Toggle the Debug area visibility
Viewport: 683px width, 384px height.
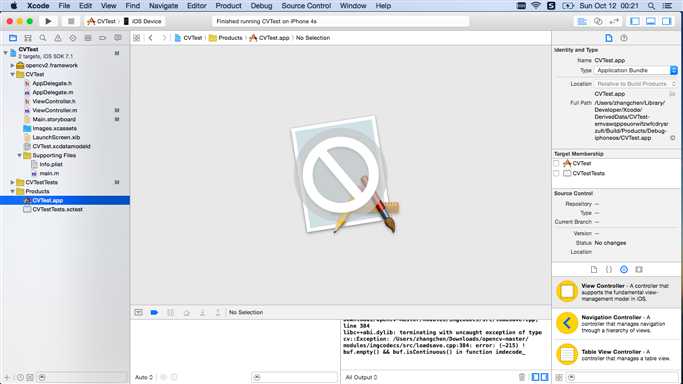pyautogui.click(x=651, y=21)
